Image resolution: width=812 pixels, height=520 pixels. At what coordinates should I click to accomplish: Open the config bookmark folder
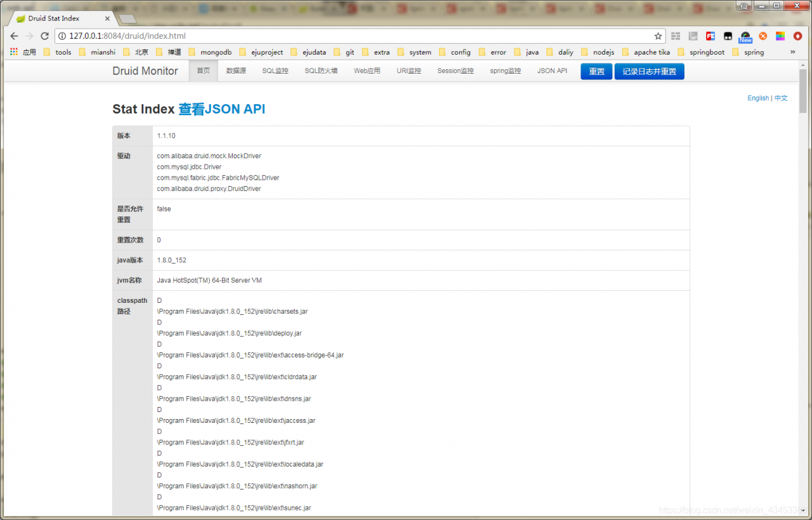click(454, 52)
